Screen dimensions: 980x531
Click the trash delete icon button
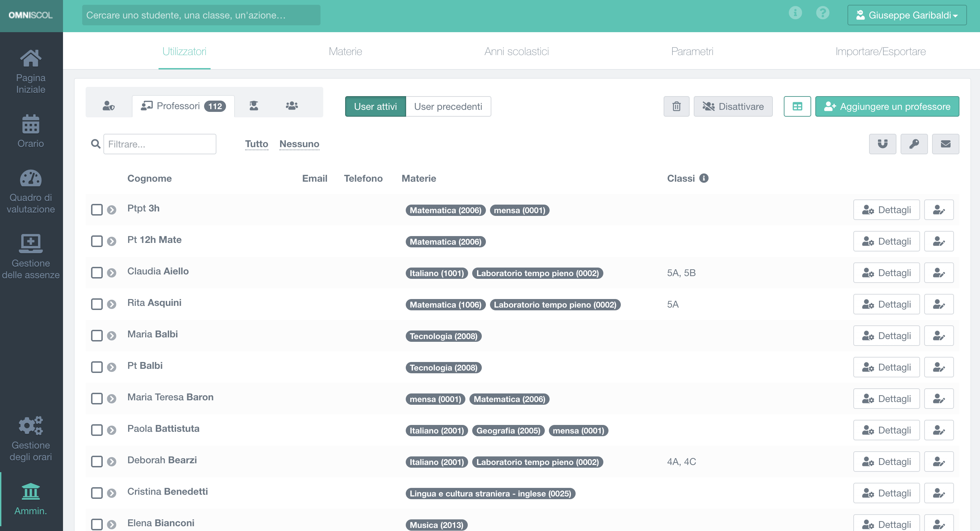pos(676,106)
